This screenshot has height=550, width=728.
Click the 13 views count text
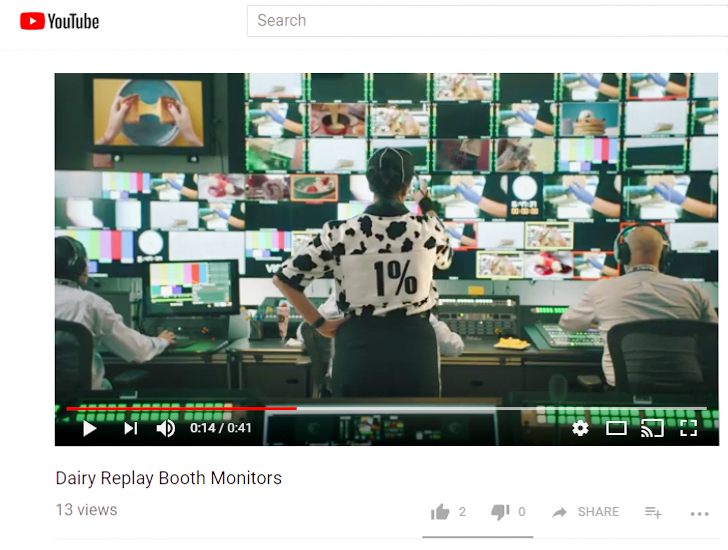point(86,510)
